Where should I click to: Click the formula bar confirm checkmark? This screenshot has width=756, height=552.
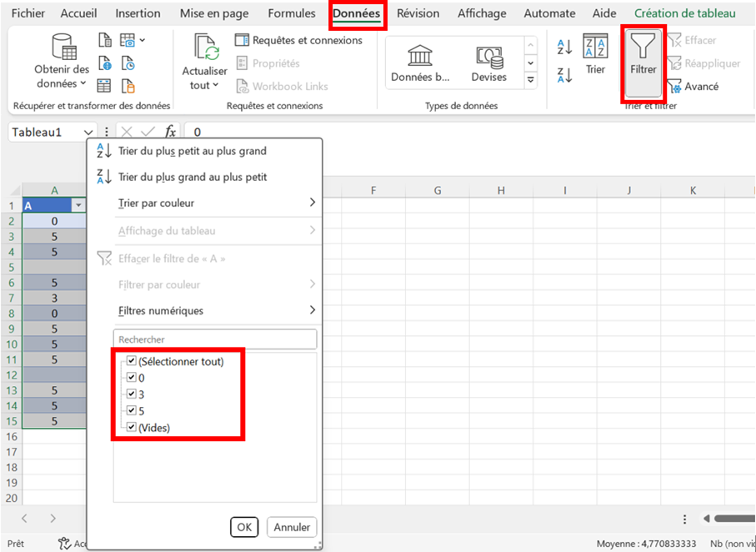point(148,132)
